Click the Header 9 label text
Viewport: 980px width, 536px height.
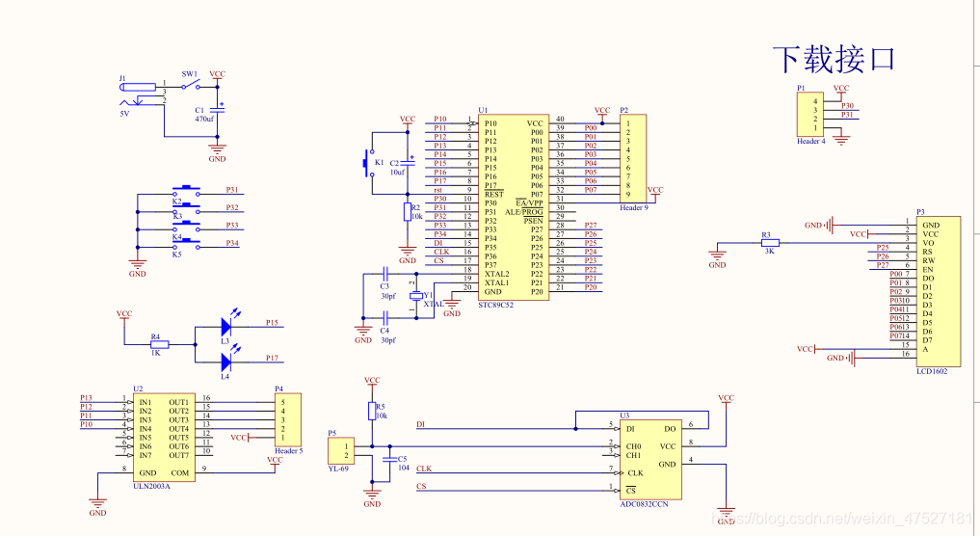click(634, 207)
